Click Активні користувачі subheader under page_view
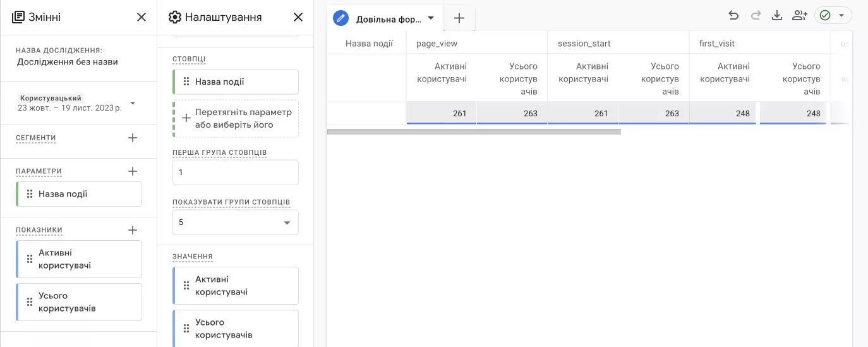Screen dimensions: 868x347 [x=442, y=73]
